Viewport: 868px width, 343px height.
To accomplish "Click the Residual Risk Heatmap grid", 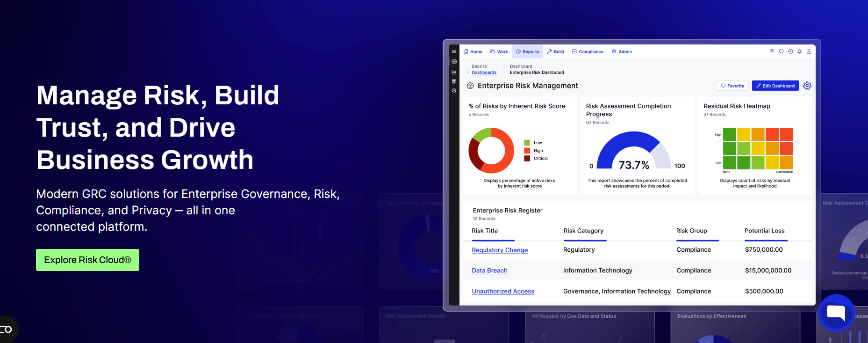I will (x=758, y=148).
